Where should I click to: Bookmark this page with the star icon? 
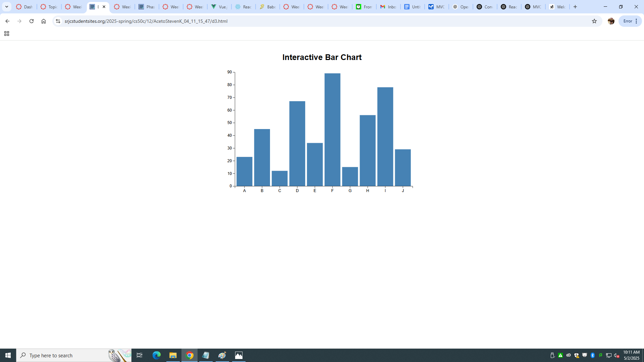pyautogui.click(x=594, y=21)
